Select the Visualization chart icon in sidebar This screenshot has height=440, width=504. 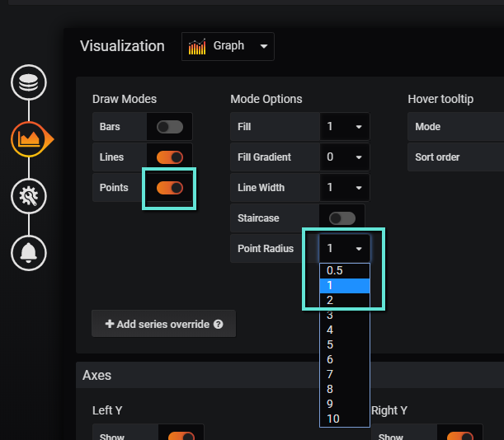[x=29, y=140]
